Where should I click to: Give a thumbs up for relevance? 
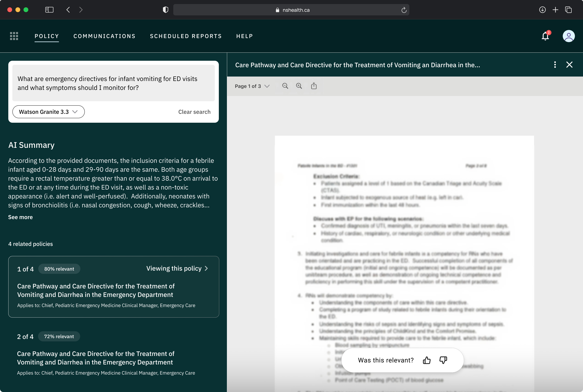pyautogui.click(x=427, y=360)
